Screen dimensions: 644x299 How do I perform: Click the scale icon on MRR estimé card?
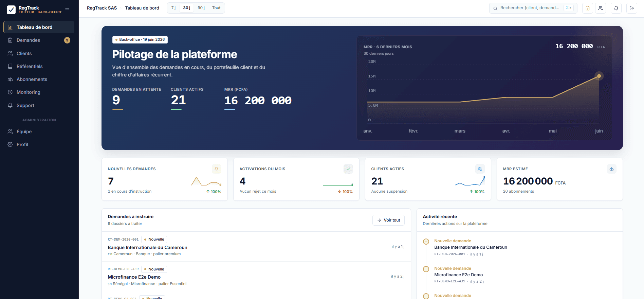(612, 169)
